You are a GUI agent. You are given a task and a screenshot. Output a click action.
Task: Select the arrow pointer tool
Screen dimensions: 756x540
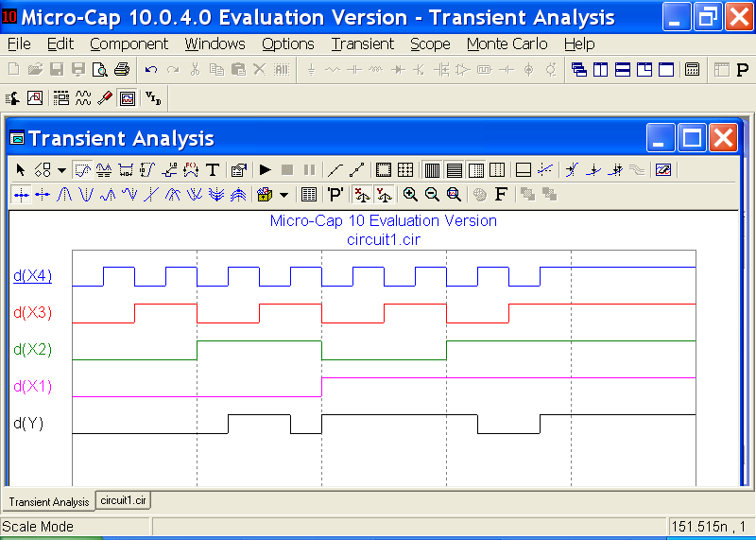pos(20,170)
